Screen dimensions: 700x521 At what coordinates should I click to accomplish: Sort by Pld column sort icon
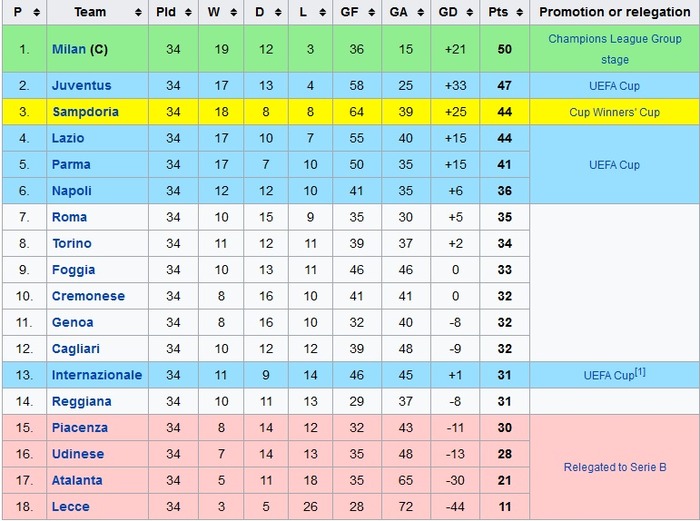(188, 13)
